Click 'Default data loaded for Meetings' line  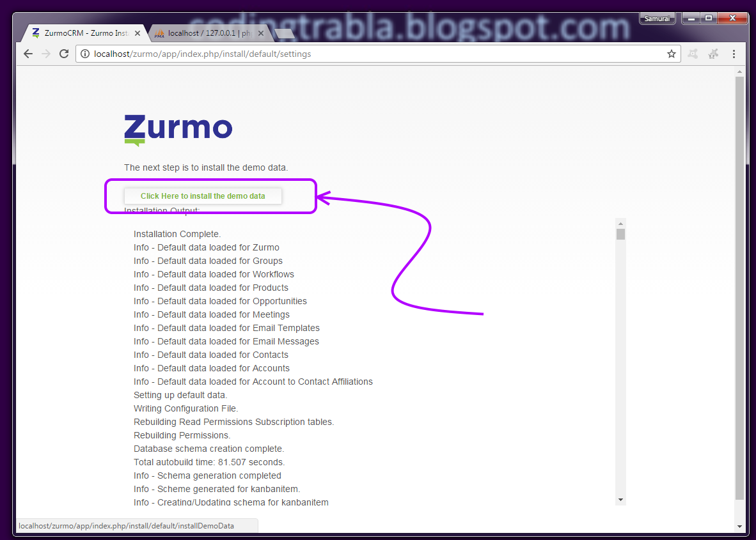pyautogui.click(x=212, y=314)
